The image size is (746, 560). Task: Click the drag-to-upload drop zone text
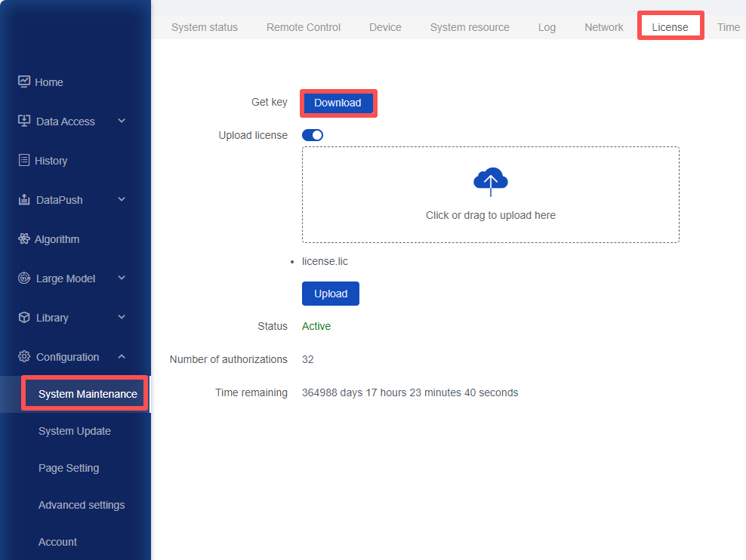pyautogui.click(x=491, y=215)
